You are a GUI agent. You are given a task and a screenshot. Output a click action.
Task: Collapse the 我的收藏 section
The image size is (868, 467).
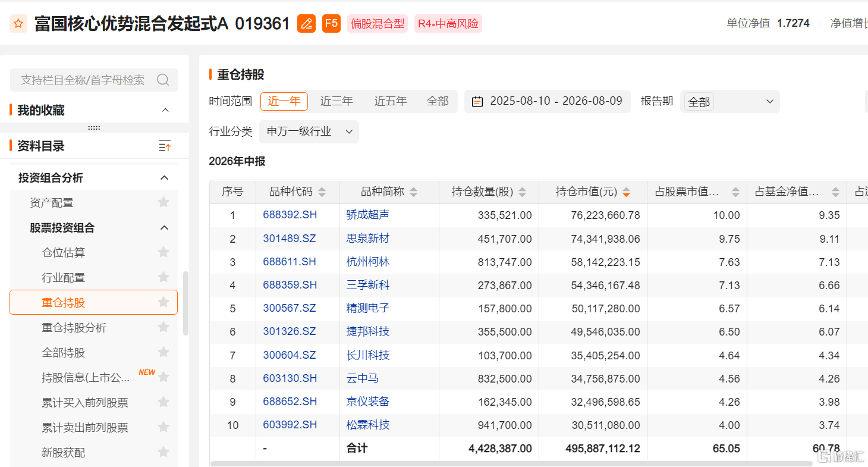pyautogui.click(x=165, y=110)
